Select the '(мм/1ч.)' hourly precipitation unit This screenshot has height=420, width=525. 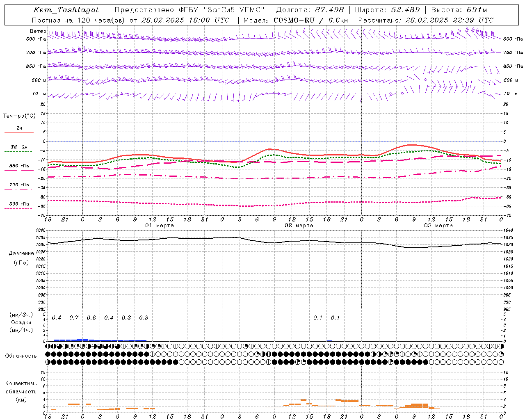[x=21, y=330]
